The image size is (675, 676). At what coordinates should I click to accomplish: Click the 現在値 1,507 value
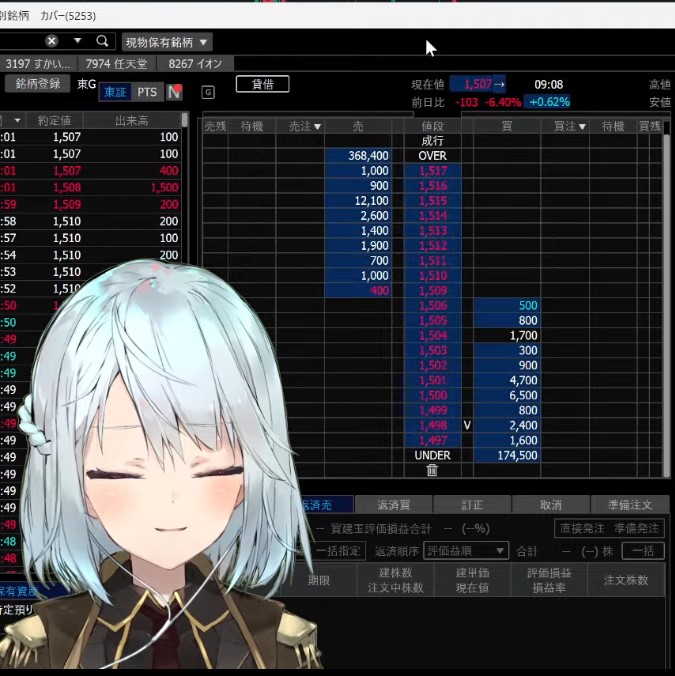[478, 84]
